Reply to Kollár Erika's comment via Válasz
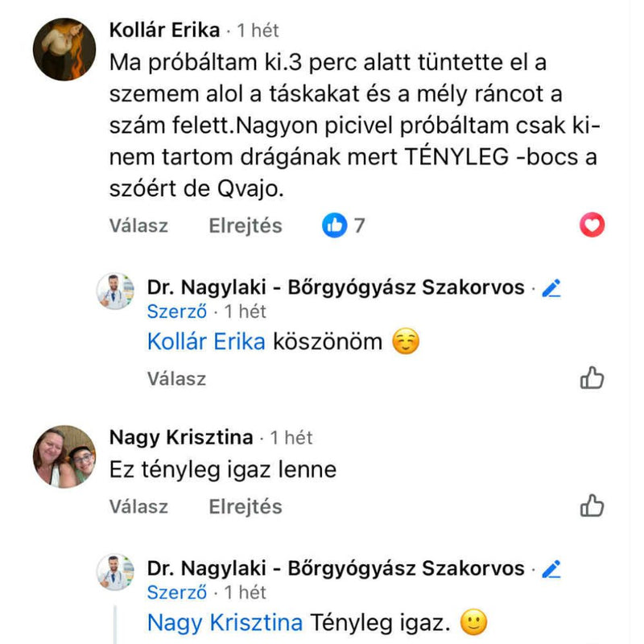 (138, 226)
